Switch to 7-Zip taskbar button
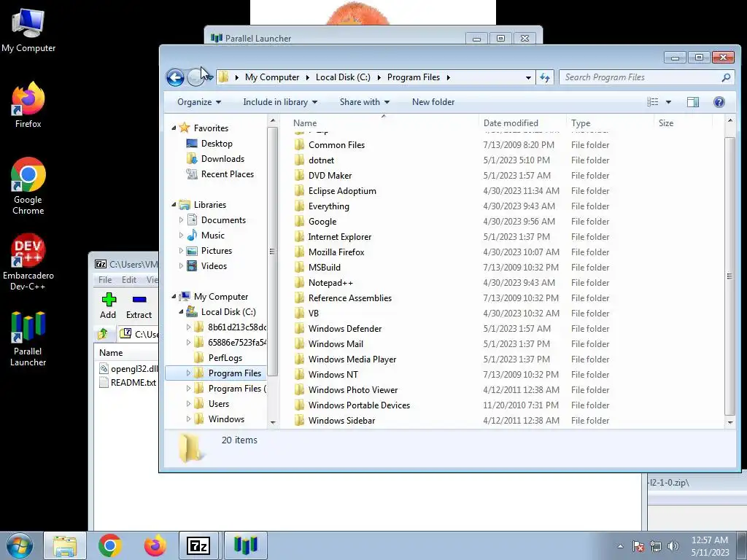 coord(198,545)
